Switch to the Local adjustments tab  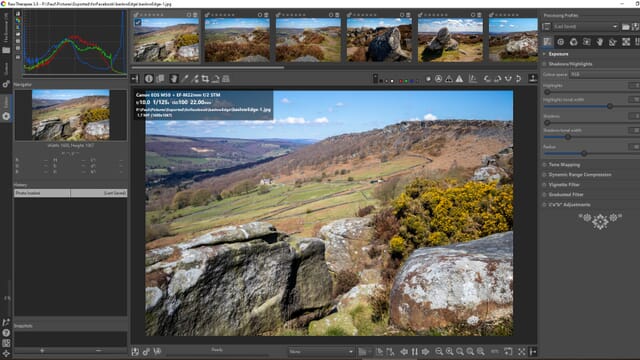pos(600,42)
